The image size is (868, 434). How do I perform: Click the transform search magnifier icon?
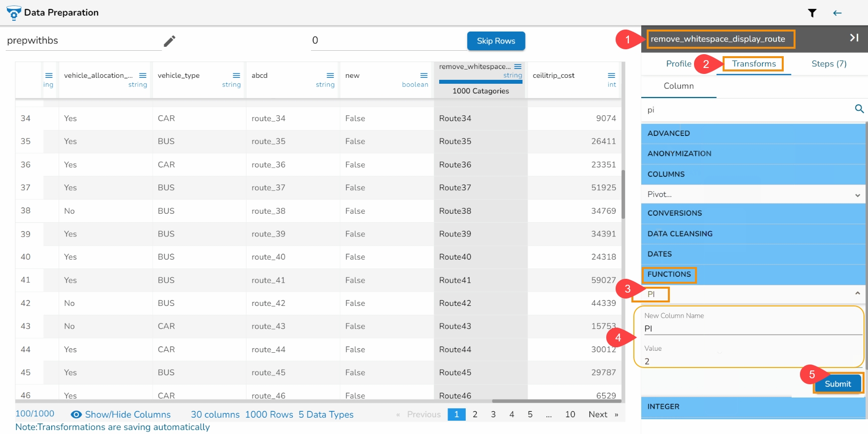[859, 109]
